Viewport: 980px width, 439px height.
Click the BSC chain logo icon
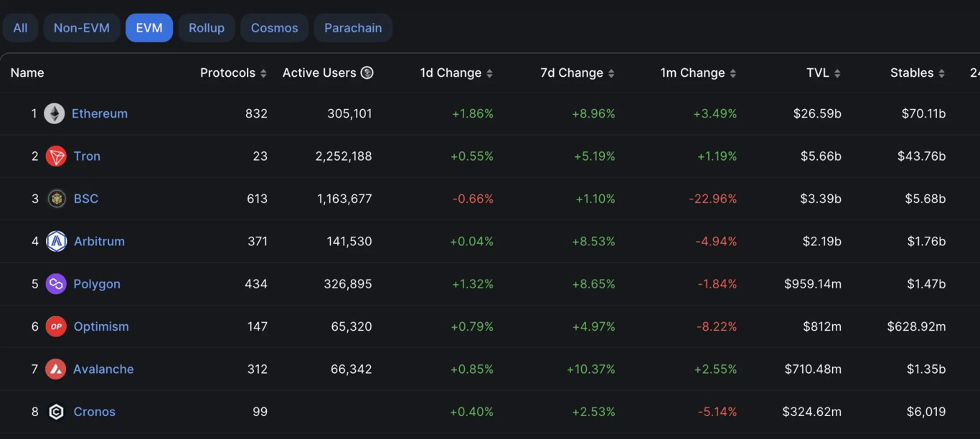pyautogui.click(x=56, y=199)
